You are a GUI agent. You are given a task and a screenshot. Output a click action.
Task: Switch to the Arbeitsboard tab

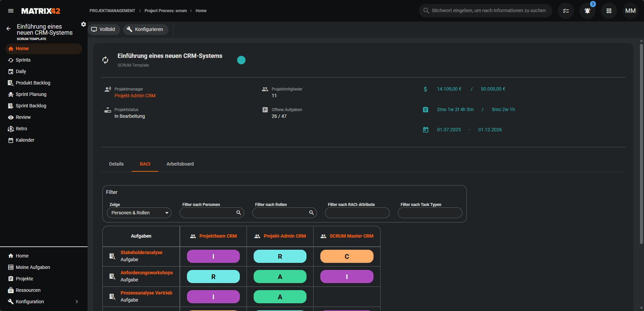tap(180, 164)
